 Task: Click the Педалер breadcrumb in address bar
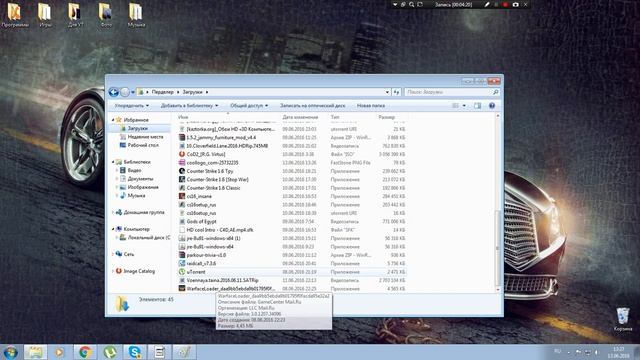pos(162,92)
